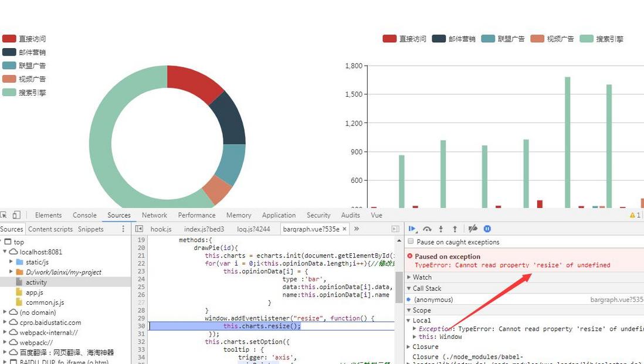This screenshot has height=364, width=644.
Task: Open the Sources pane more options menu
Action: (x=123, y=229)
